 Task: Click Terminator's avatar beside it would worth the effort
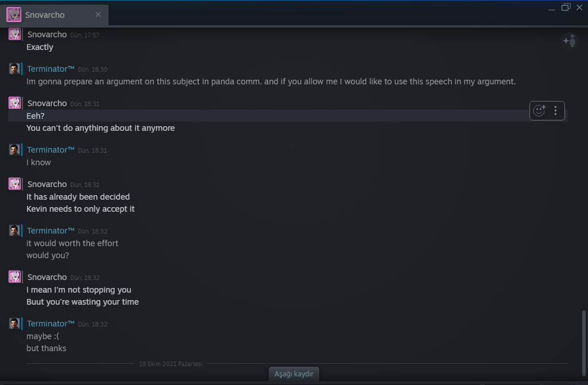[x=14, y=231]
